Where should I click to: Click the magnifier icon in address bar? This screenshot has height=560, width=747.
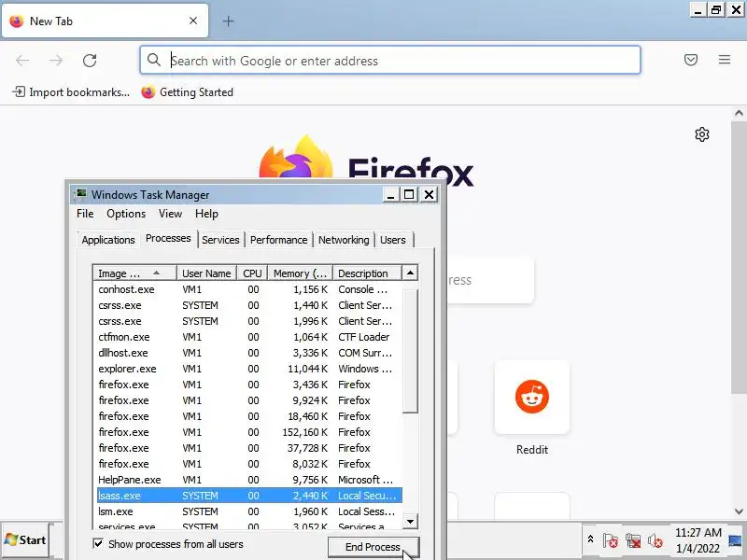(153, 60)
